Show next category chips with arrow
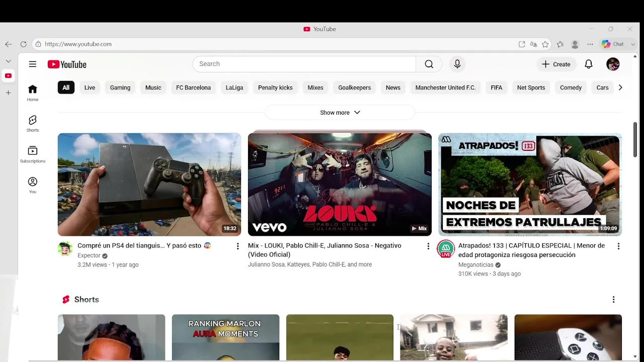The image size is (644, 362). [x=620, y=87]
